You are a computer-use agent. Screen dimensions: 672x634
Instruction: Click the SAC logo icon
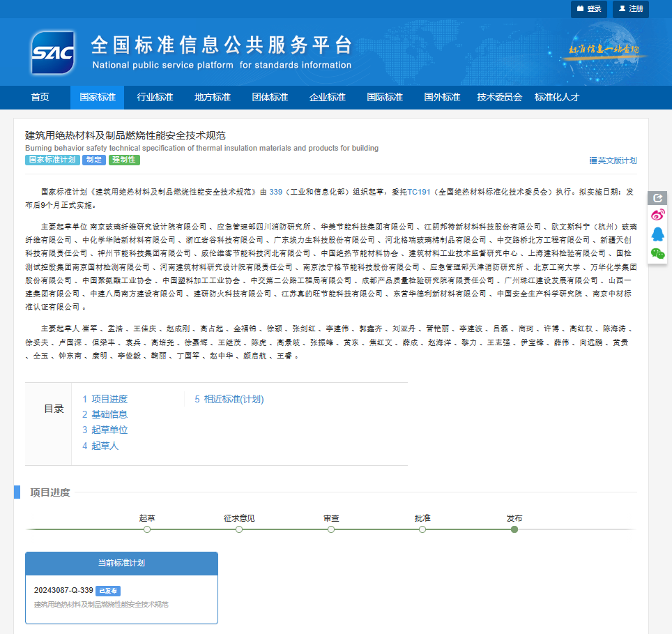point(52,52)
